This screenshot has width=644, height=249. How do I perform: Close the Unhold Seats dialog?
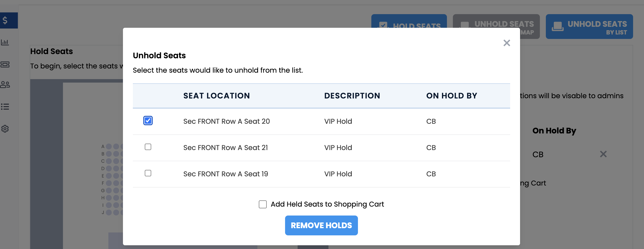[x=506, y=43]
